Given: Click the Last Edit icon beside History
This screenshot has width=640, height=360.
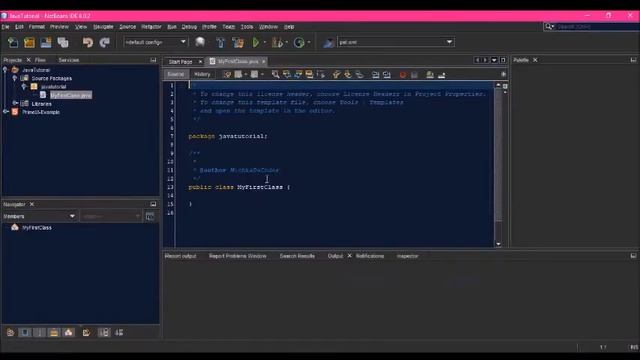Looking at the screenshot, I should click(227, 74).
